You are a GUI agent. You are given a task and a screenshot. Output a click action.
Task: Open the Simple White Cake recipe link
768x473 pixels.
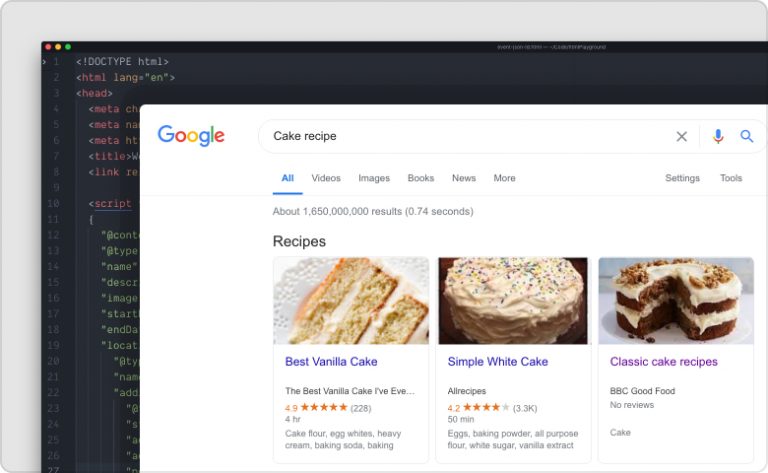[498, 362]
